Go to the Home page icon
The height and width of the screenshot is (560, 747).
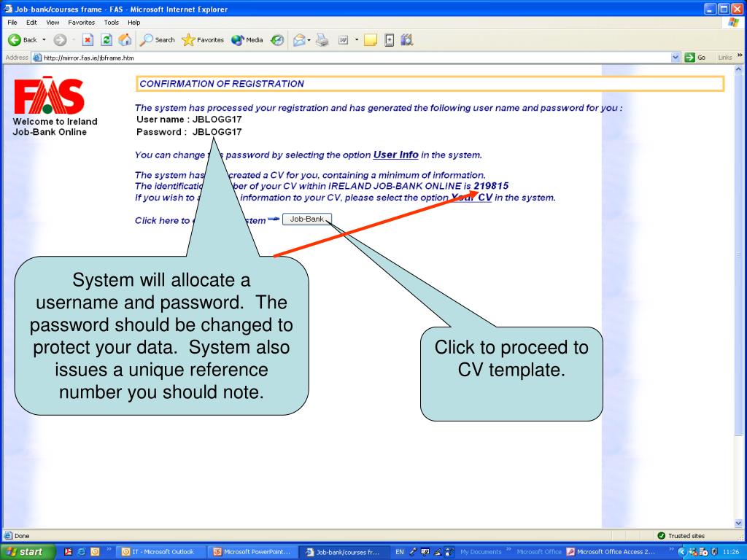click(125, 40)
